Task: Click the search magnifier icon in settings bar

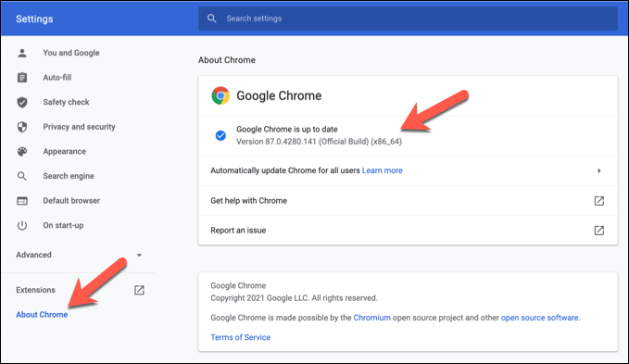Action: [x=212, y=19]
